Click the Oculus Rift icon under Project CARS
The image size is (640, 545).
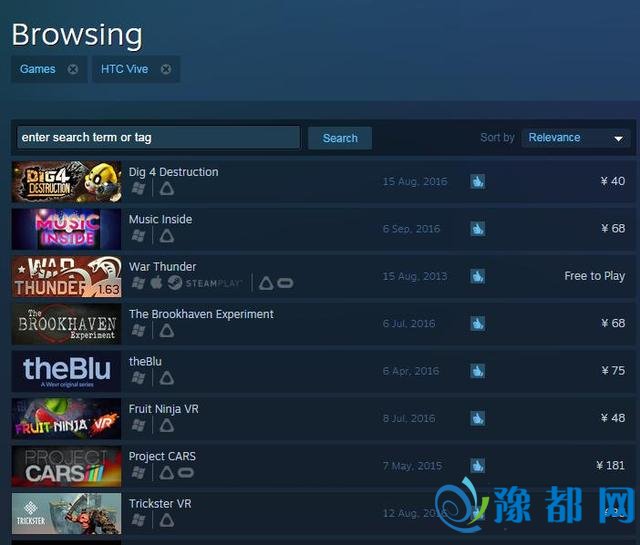(186, 472)
